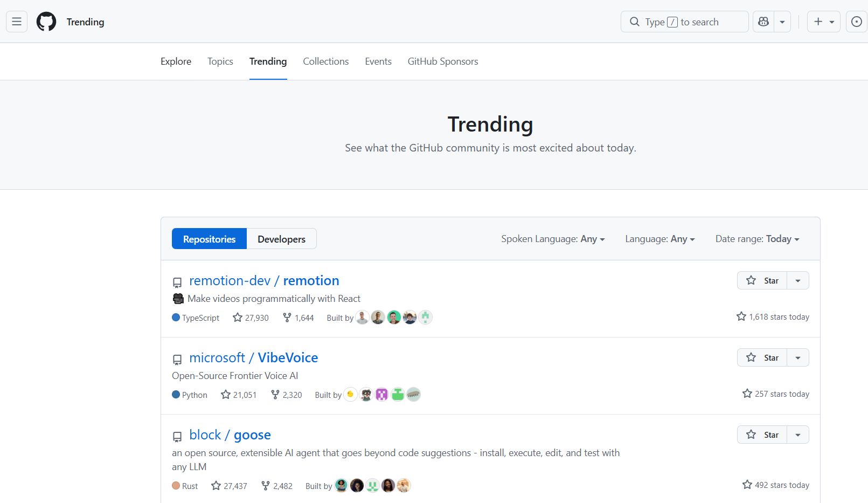
Task: Open the block / goose repository
Action: [230, 435]
